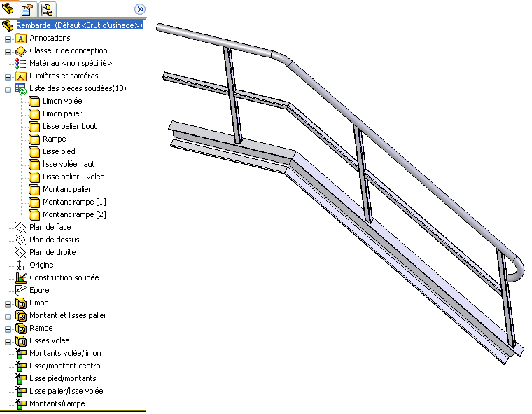Click the Lumières et caméras icon
This screenshot has height=414, width=532.
point(21,76)
